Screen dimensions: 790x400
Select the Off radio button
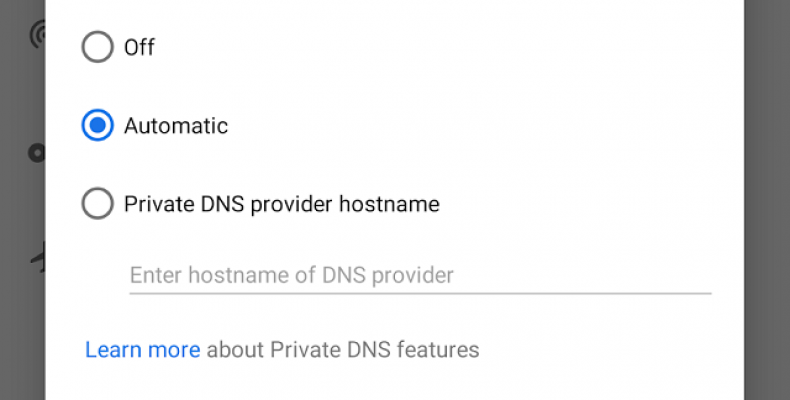point(97,47)
